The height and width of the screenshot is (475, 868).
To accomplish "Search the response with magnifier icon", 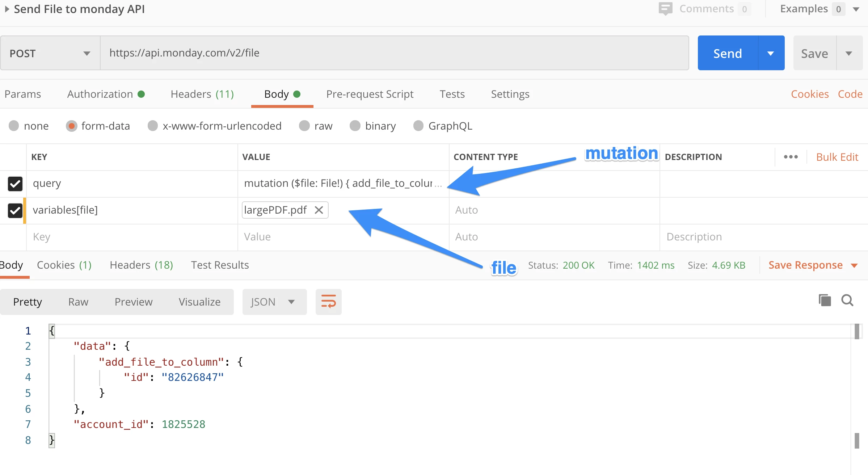I will pos(847,300).
